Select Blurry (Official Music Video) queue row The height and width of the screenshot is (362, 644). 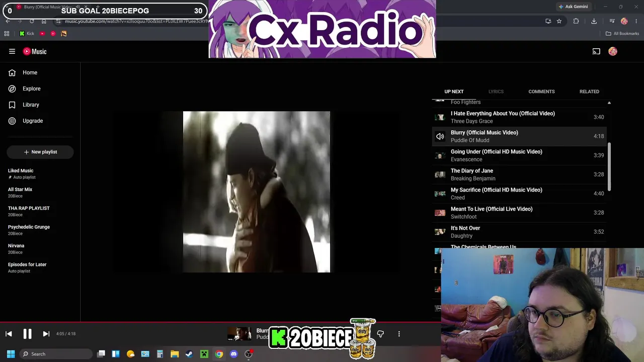519,136
